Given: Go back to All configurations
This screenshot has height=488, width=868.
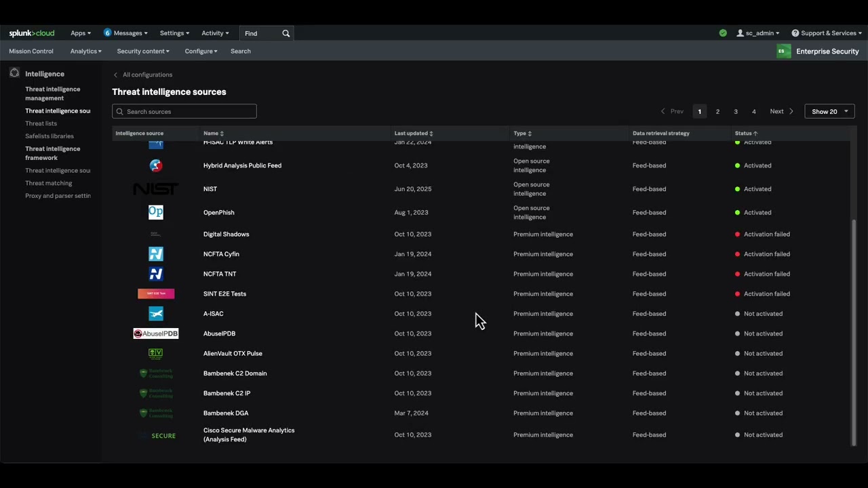Looking at the screenshot, I should (x=147, y=75).
